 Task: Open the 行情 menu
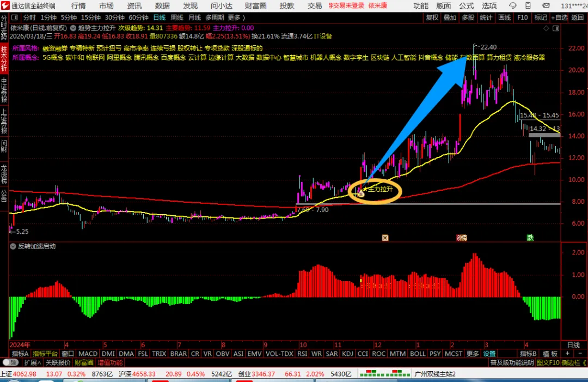click(78, 5)
